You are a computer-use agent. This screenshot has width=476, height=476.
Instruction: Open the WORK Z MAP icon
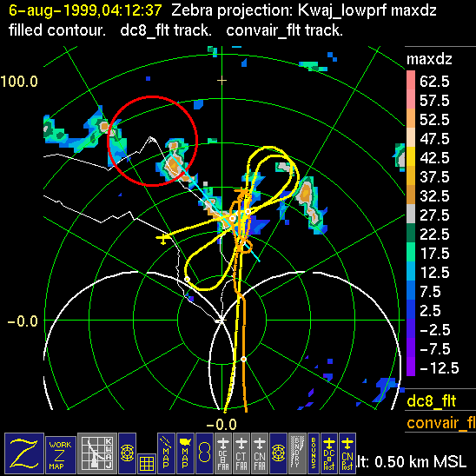[60, 455]
